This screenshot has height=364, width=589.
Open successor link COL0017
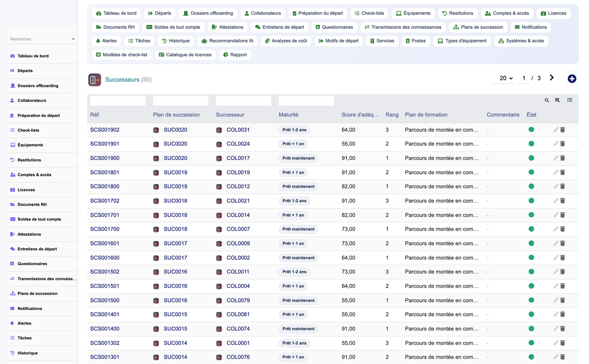pos(238,158)
